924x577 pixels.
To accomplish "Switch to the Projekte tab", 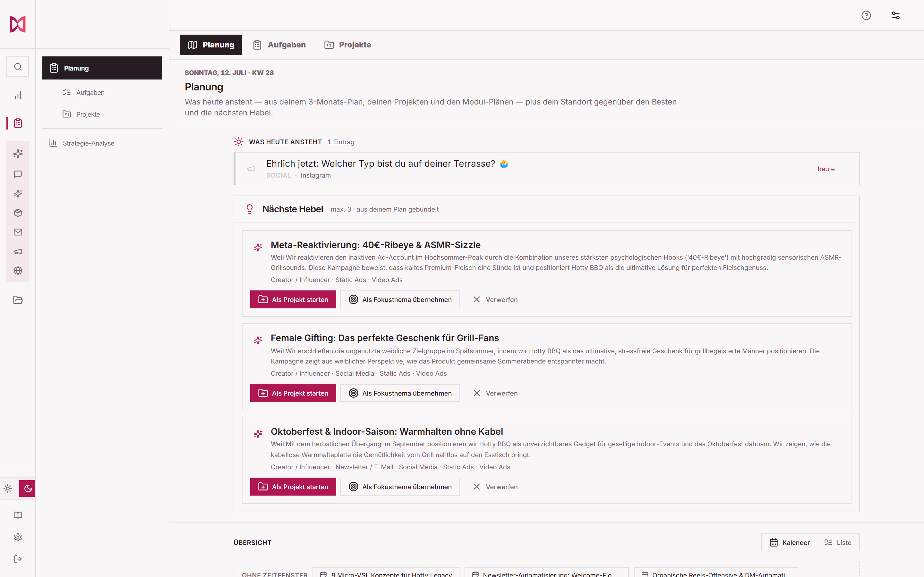I will pyautogui.click(x=348, y=45).
